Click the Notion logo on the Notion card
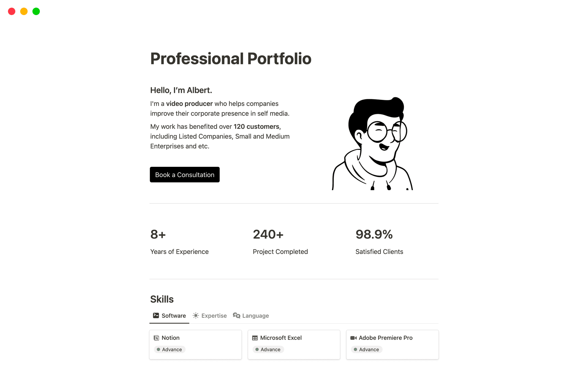This screenshot has width=588, height=368. click(156, 338)
